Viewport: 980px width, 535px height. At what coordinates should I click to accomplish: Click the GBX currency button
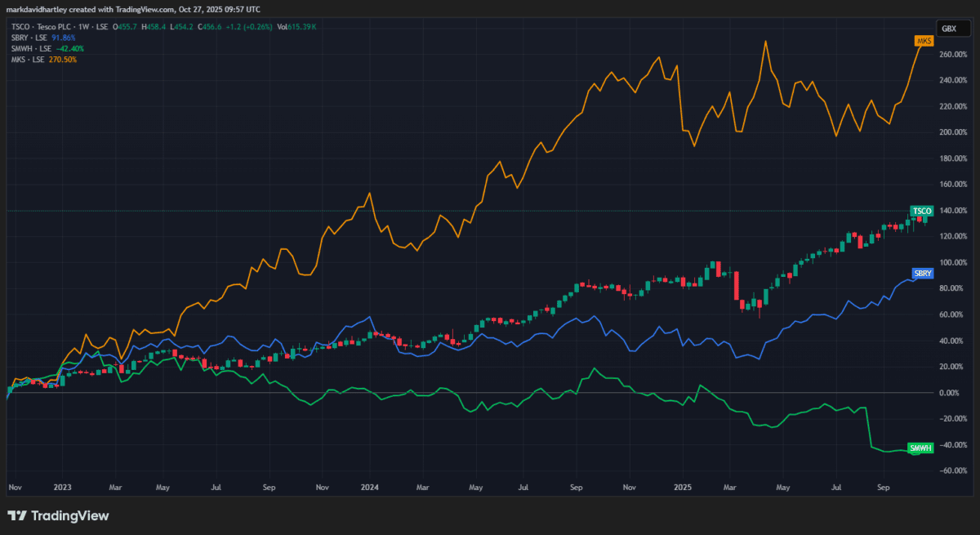point(953,27)
